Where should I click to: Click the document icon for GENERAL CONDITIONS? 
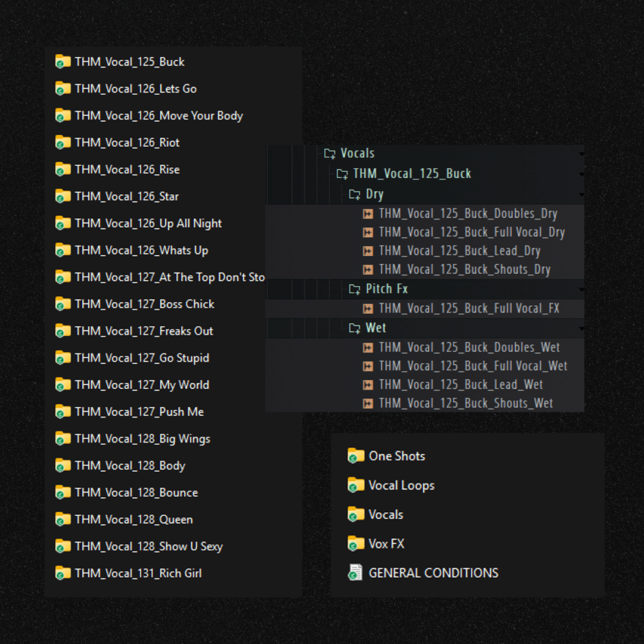coord(355,573)
